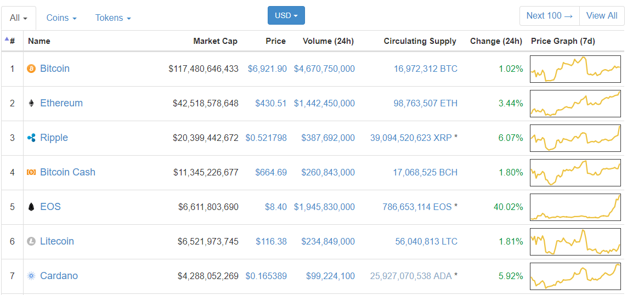
Task: Click Ripple 24h change 6.07%
Action: (511, 138)
